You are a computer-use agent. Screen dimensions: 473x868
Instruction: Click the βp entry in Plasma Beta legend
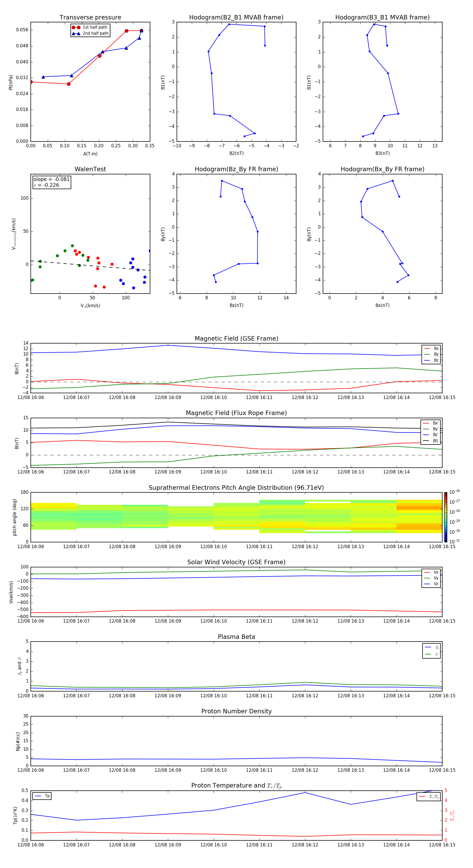(431, 647)
